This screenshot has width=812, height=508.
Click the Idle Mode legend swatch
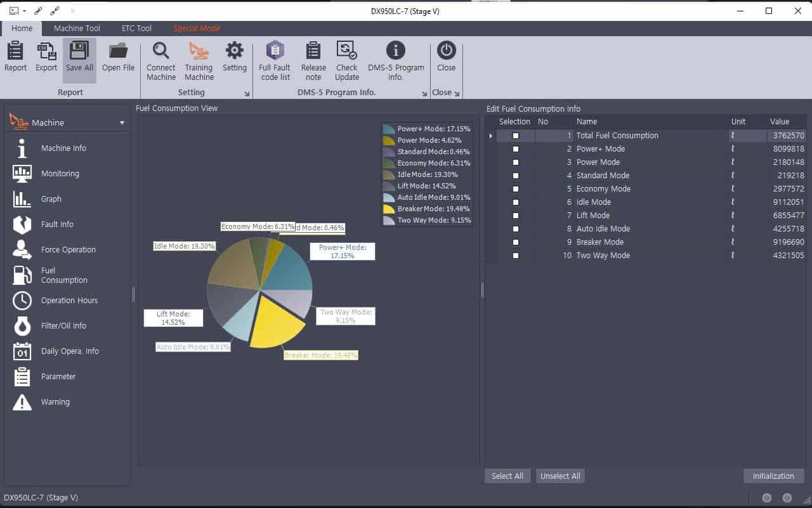(x=389, y=174)
